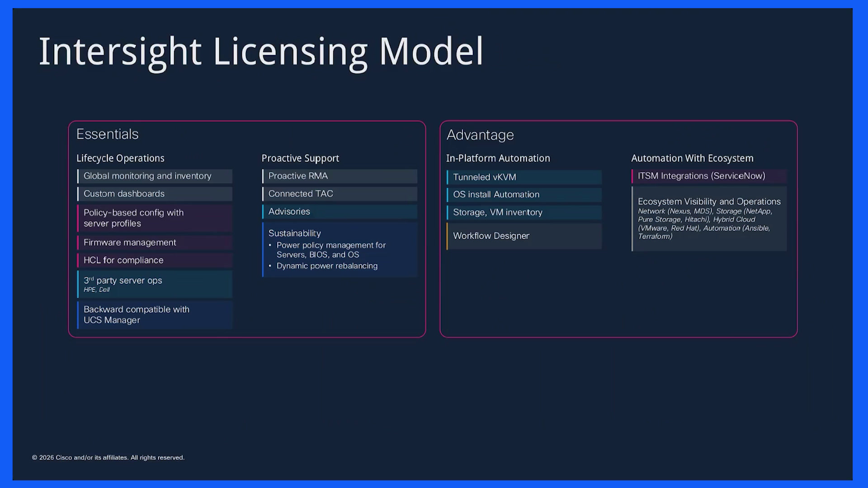Screen dimensions: 868x488
Task: Select the 'Connected TAC' item
Action: click(x=340, y=194)
